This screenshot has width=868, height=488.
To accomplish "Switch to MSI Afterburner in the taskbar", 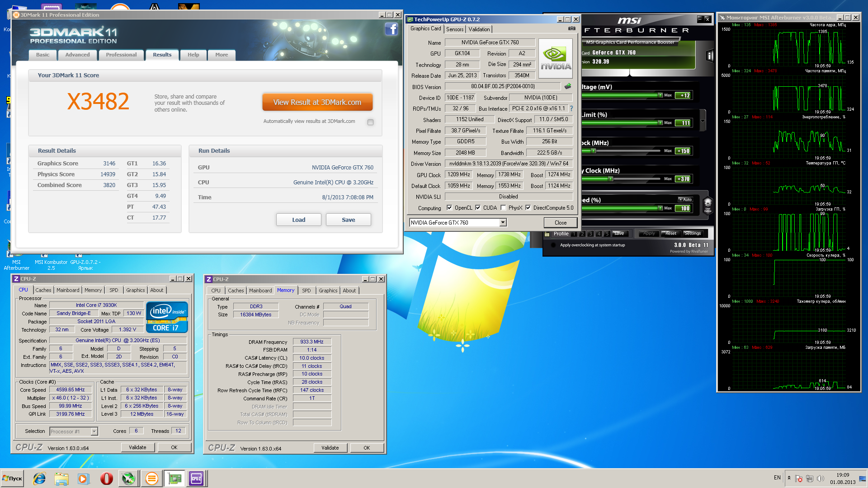I will 128,478.
